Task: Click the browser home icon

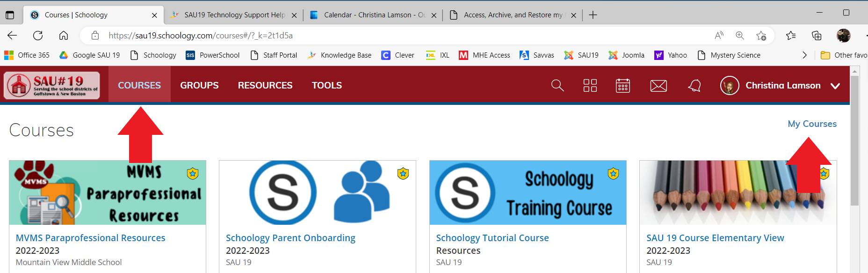Action: [x=64, y=36]
